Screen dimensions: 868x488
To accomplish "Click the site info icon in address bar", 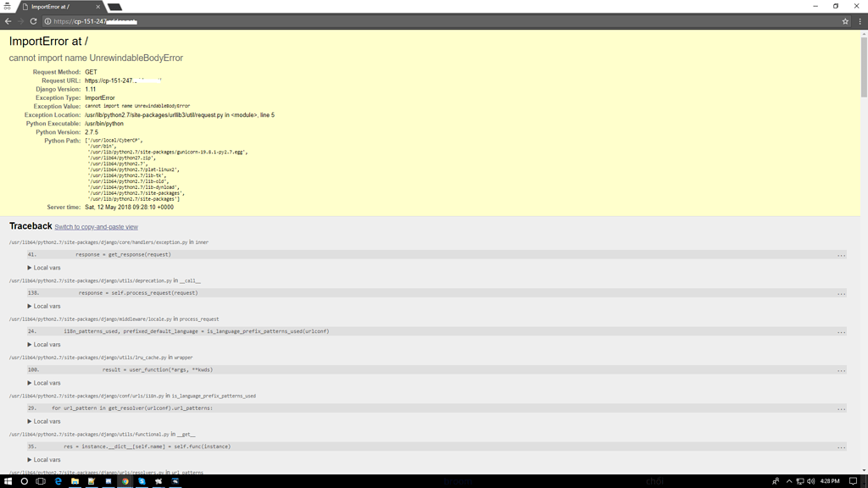I will tap(47, 21).
